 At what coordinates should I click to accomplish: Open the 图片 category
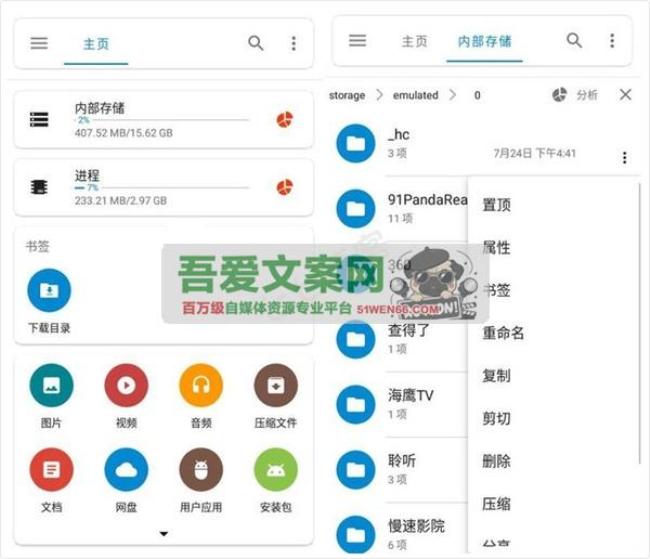[x=51, y=385]
